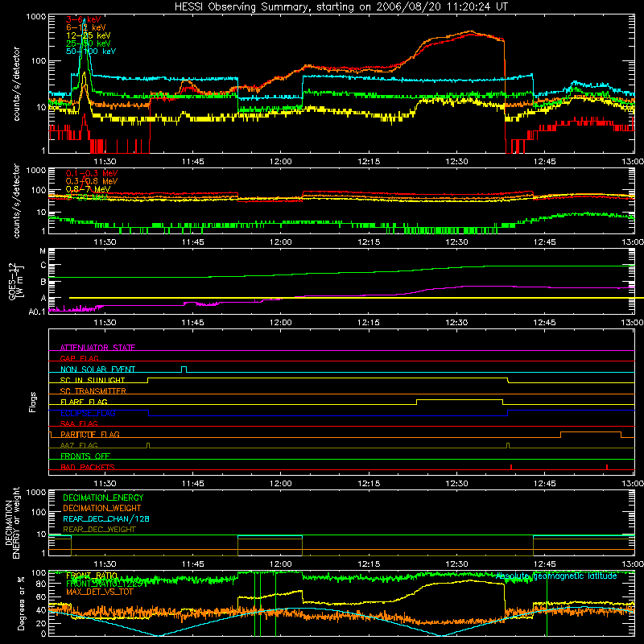The height and width of the screenshot is (644, 644).
Task: Click the MAX_DET_VS_TOT legend label
Action: click(100, 592)
